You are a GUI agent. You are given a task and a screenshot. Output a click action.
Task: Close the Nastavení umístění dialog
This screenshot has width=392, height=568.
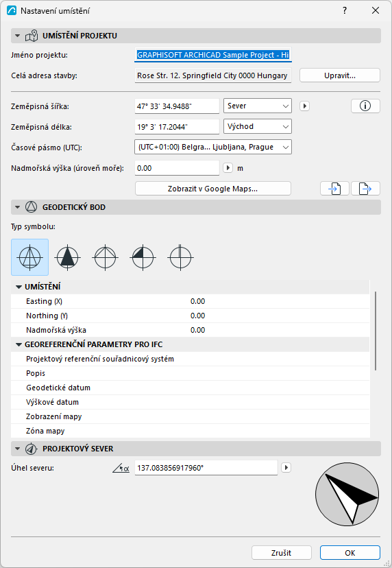376,10
